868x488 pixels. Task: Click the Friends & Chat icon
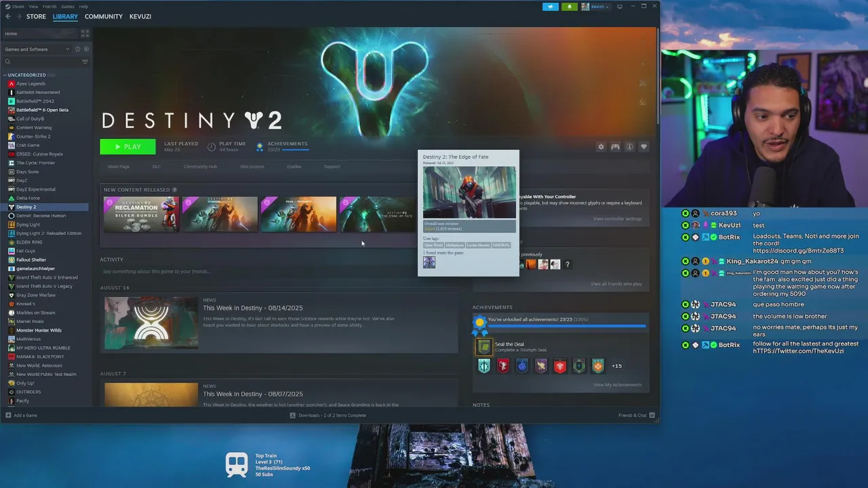point(652,415)
